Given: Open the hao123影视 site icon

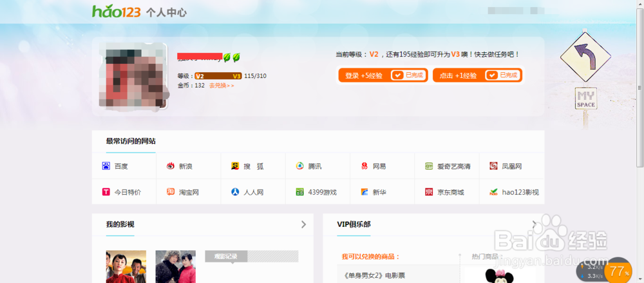Looking at the screenshot, I should (x=493, y=191).
